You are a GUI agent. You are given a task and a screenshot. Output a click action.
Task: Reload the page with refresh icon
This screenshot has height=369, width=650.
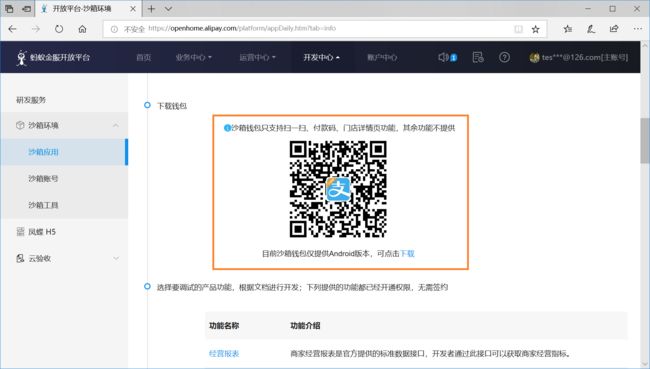tap(59, 29)
